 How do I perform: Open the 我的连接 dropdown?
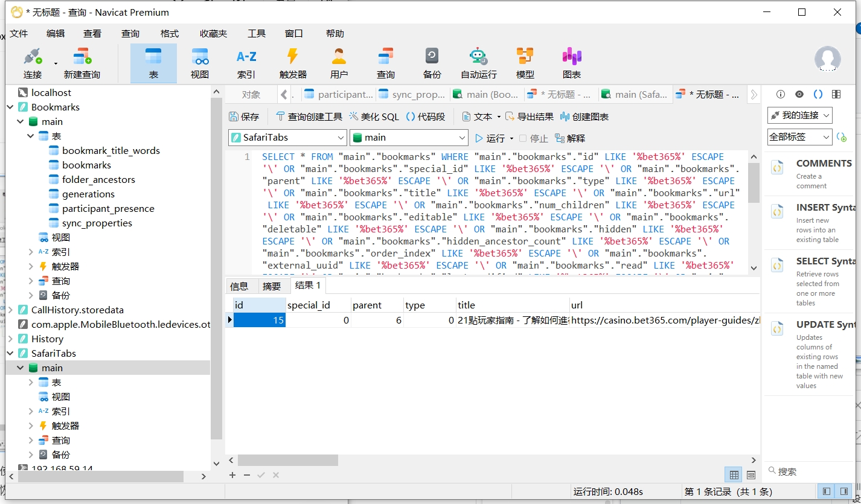click(800, 115)
